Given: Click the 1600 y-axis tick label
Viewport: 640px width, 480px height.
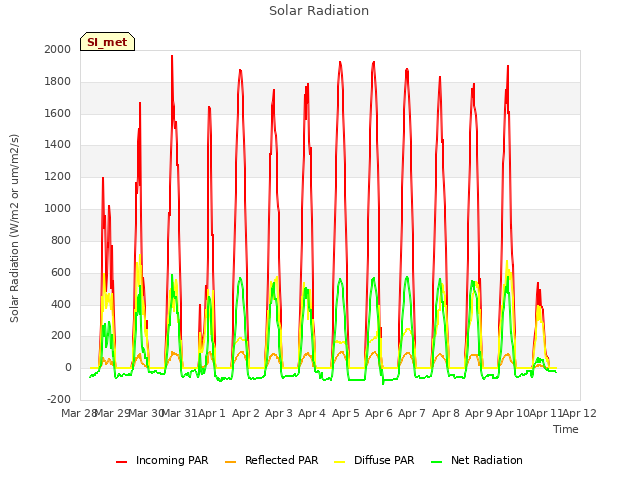Looking at the screenshot, I should (x=58, y=113).
